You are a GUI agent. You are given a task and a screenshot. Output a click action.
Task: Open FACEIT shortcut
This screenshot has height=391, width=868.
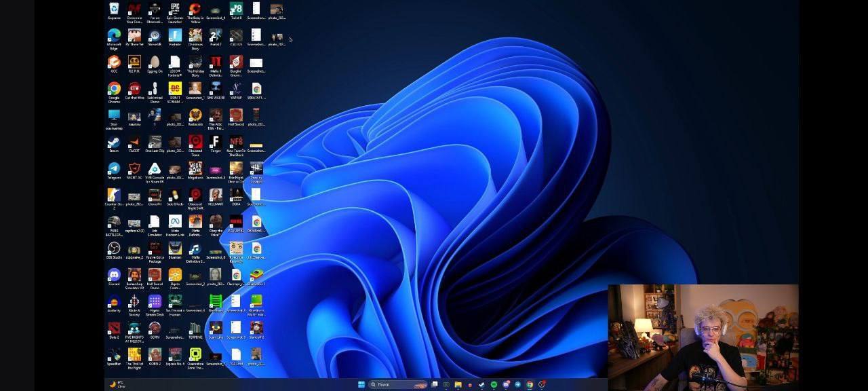[x=134, y=142]
